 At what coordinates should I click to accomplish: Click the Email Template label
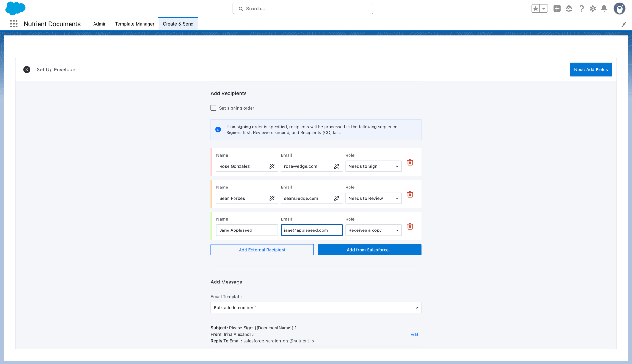(x=226, y=297)
